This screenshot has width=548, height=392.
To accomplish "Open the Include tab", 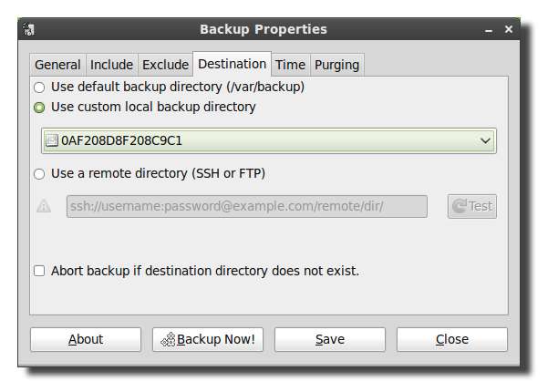I will click(x=111, y=65).
